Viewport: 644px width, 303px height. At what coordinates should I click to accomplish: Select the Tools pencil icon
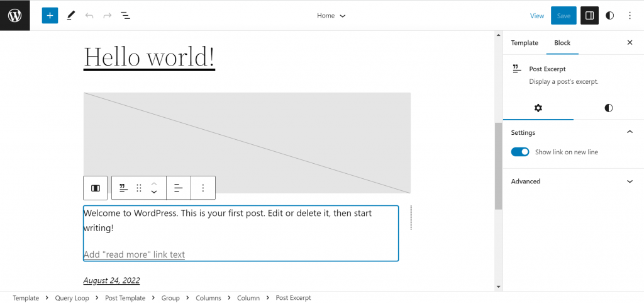click(71, 16)
